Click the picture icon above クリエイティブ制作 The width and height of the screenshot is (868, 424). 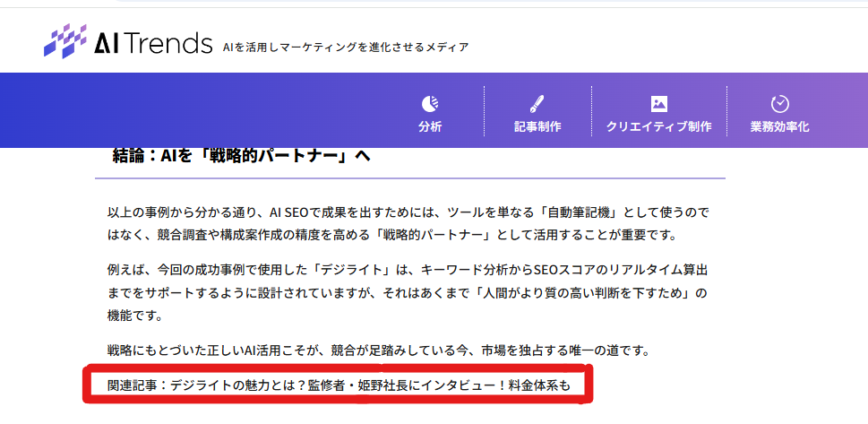pyautogui.click(x=659, y=103)
